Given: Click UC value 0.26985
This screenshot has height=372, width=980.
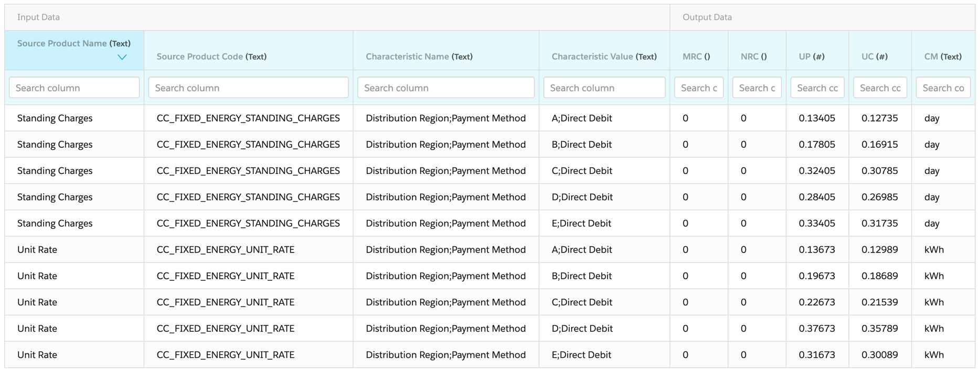Looking at the screenshot, I should [880, 197].
